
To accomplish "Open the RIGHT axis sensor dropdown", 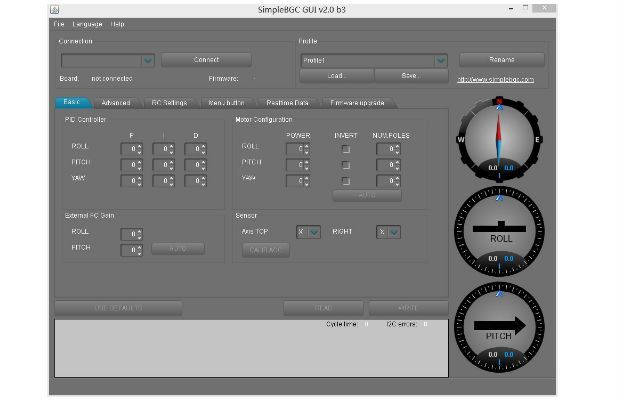I will pos(388,232).
